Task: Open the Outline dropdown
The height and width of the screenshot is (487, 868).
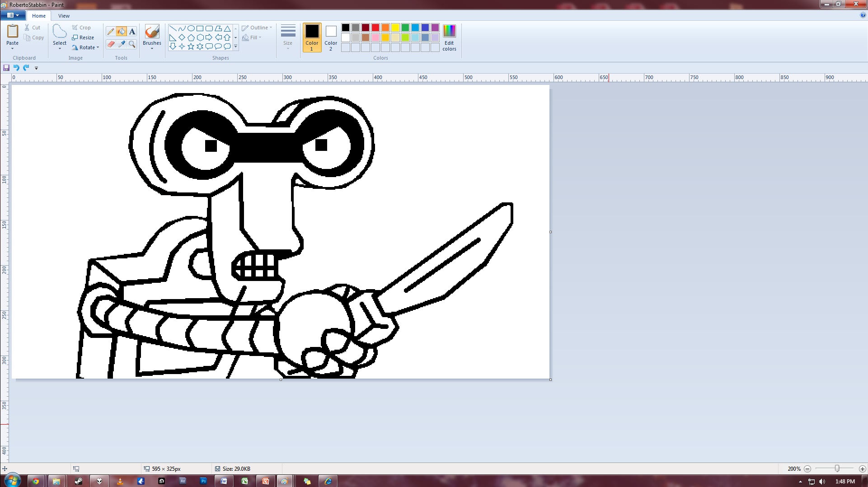Action: 257,28
